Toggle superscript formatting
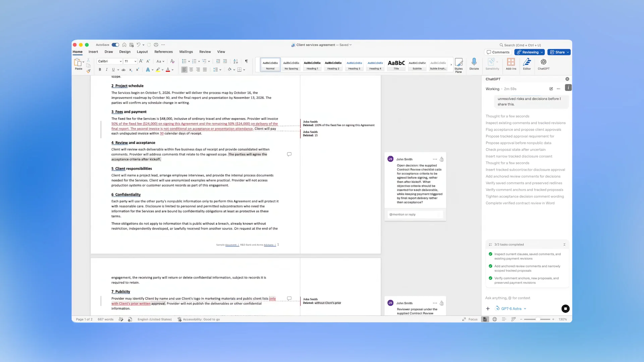Screen dimensions: 644x362 [x=137, y=70]
